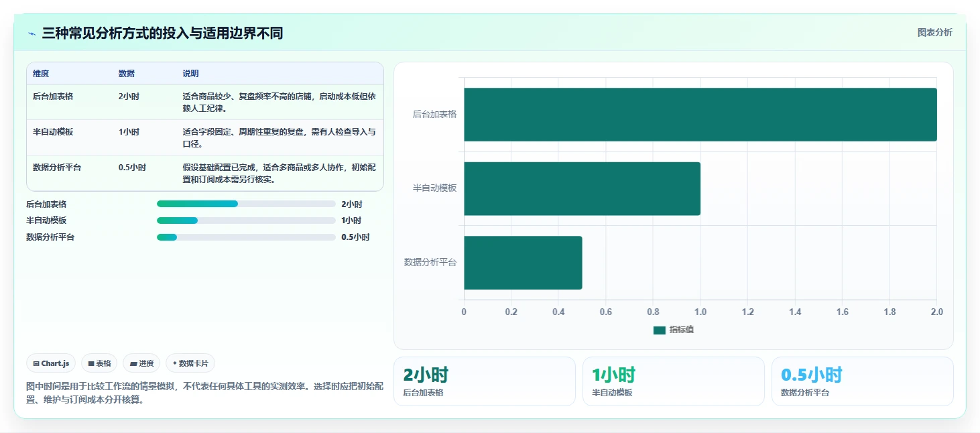Click the 2小时 table value
The height and width of the screenshot is (433, 980).
click(129, 97)
